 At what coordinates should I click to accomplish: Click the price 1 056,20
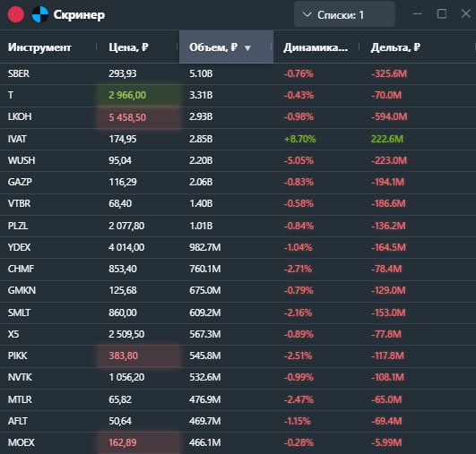pos(126,377)
